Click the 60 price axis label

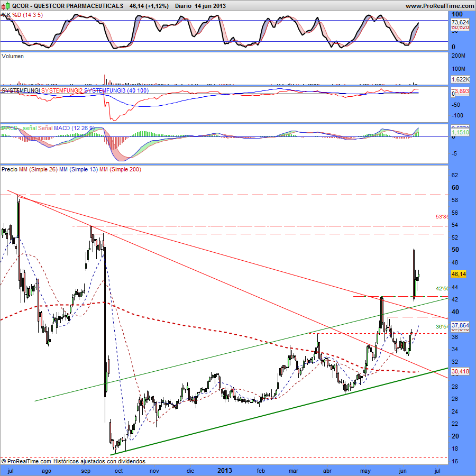(x=455, y=188)
